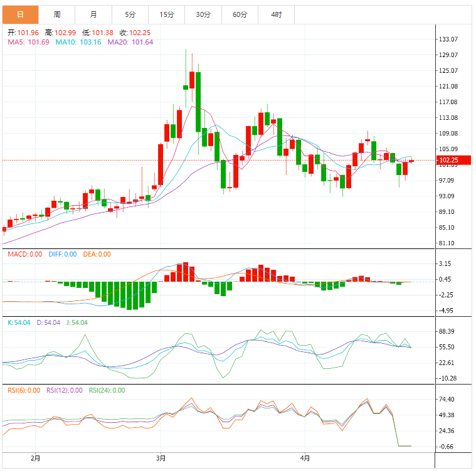Click the J: 54.04 KDJ label

[x=77, y=322]
